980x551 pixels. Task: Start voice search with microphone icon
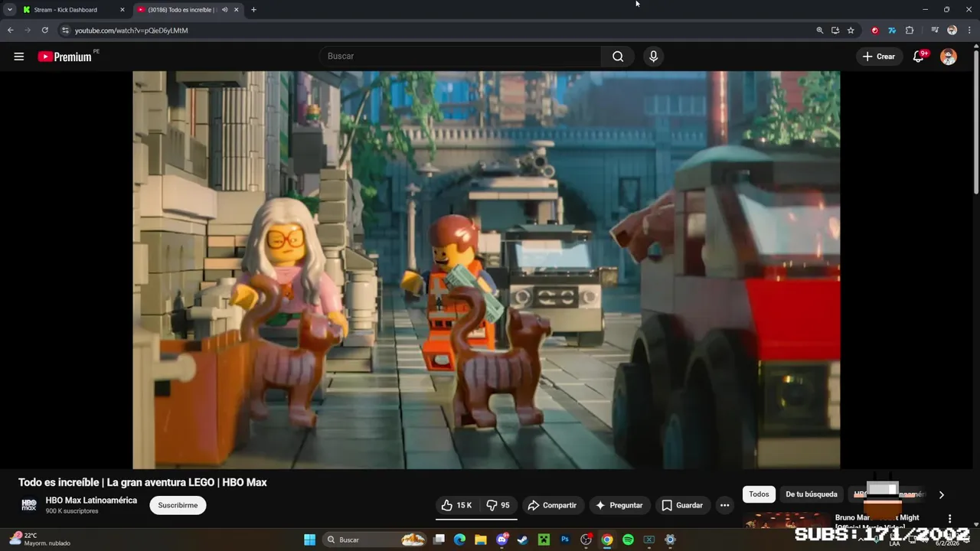[x=653, y=57]
